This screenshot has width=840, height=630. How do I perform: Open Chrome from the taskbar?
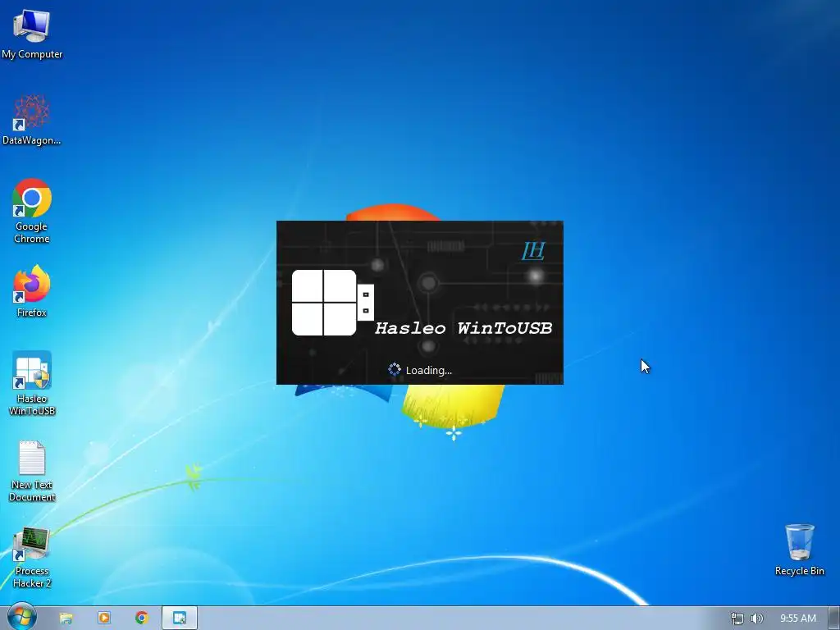click(142, 619)
